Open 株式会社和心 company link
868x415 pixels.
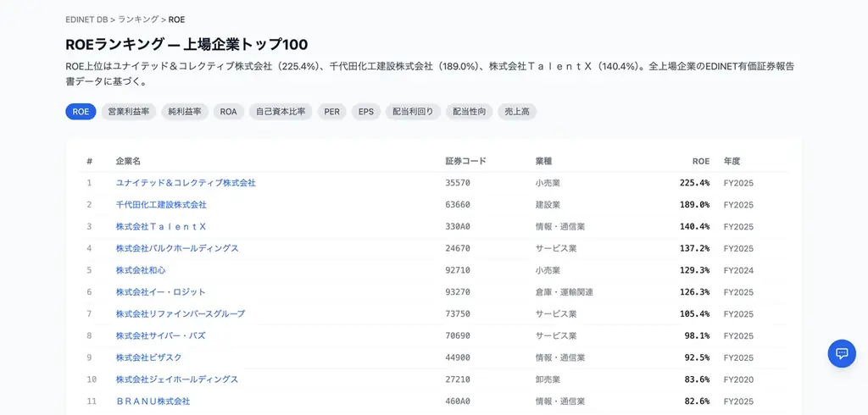141,270
